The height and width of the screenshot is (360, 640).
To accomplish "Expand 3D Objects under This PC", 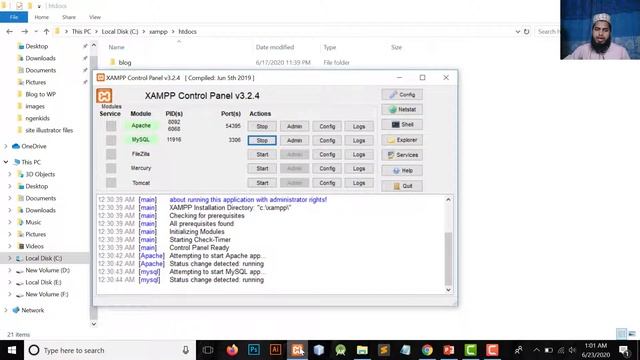I will pyautogui.click(x=10, y=174).
